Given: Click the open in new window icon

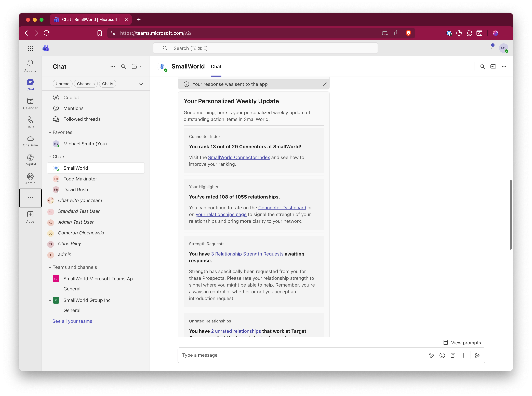Looking at the screenshot, I should click(x=493, y=66).
